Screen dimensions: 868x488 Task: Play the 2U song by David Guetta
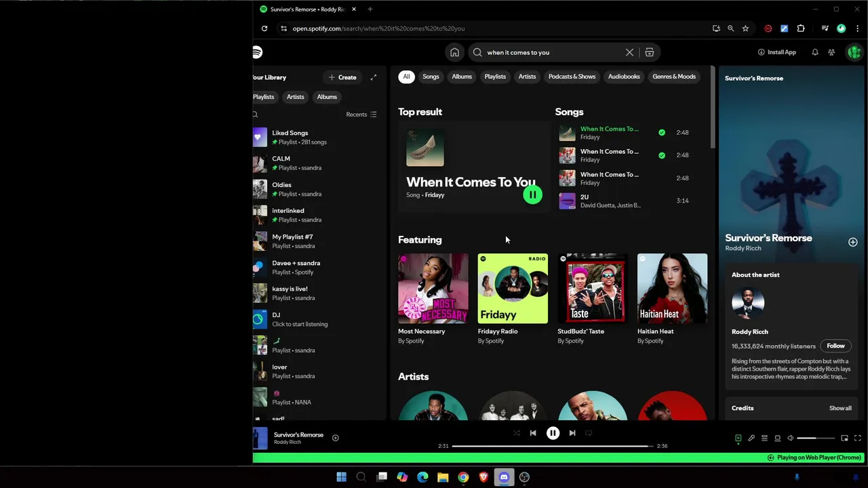click(631, 201)
